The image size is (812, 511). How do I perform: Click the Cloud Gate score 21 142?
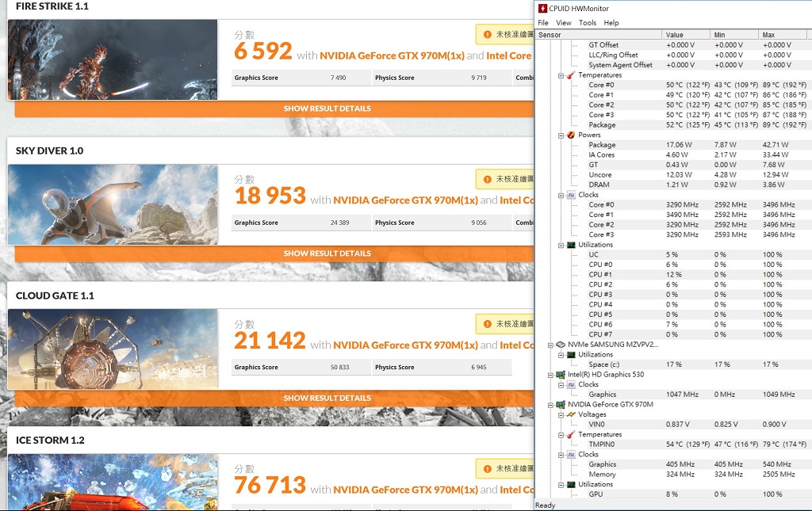pyautogui.click(x=270, y=341)
